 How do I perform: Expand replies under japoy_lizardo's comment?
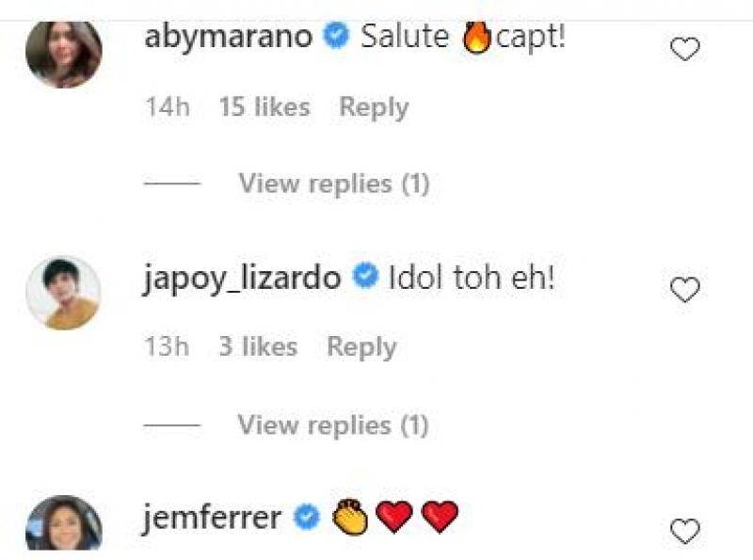[x=333, y=425]
